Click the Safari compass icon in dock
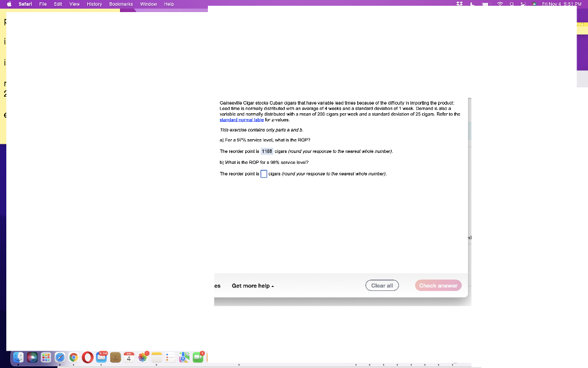The image size is (588, 368). click(60, 357)
